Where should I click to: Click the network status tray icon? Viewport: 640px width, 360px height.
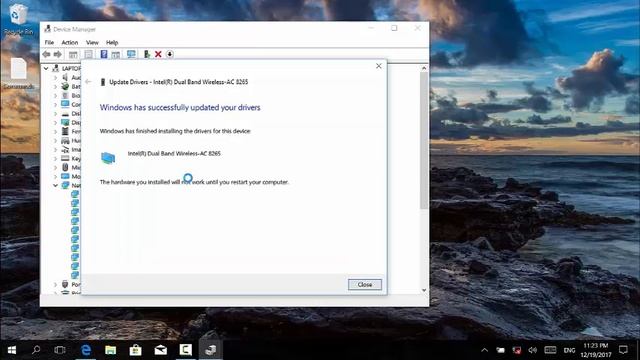[517, 350]
